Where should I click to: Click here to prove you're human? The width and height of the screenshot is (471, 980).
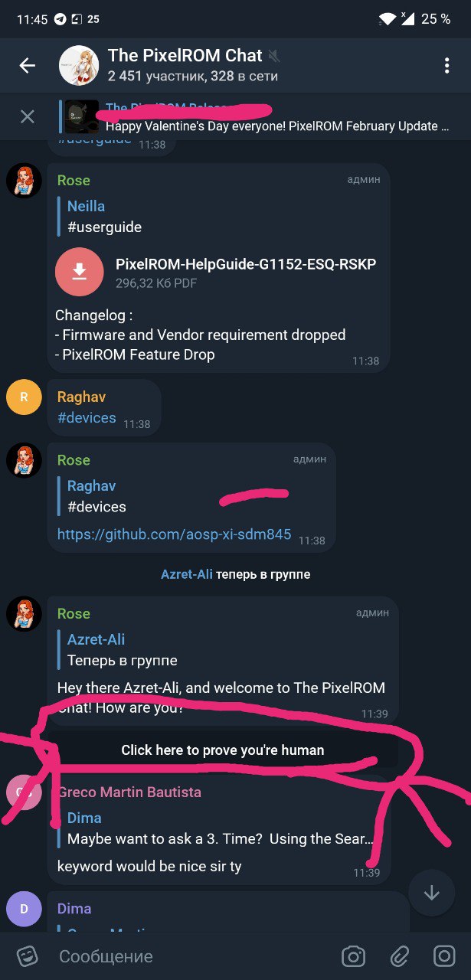[x=222, y=750]
